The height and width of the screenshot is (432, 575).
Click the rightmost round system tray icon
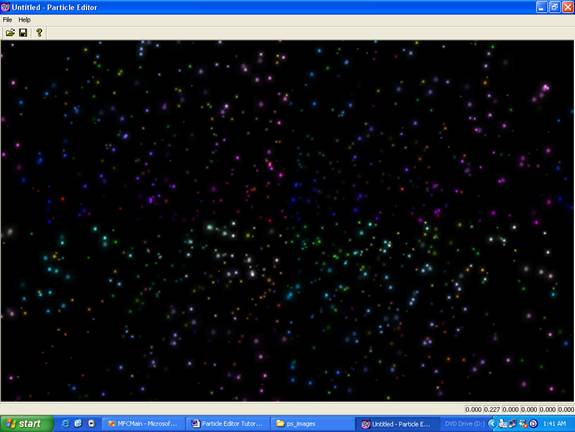(x=533, y=424)
